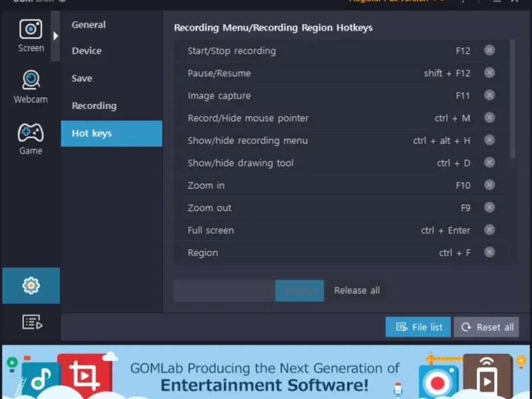Click the blue button next to the hotkey field
Screen dimensions: 532x399
point(299,291)
